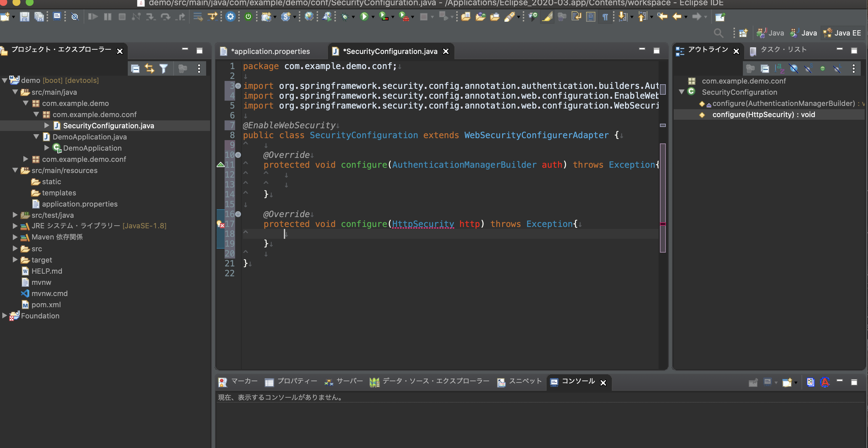The width and height of the screenshot is (868, 448).
Task: Open pom.xml in project tree
Action: (x=46, y=305)
